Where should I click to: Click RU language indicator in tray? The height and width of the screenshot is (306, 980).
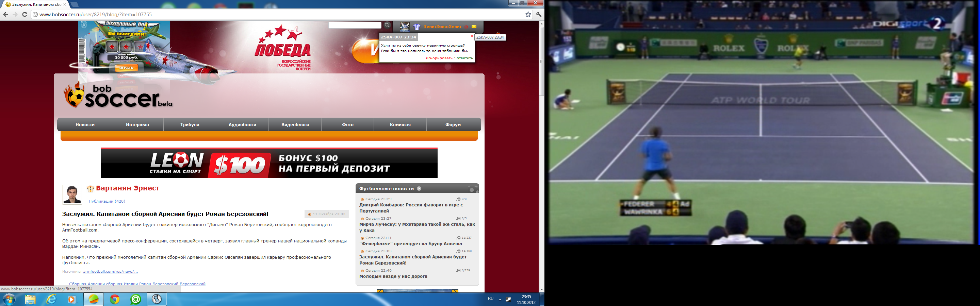(491, 299)
